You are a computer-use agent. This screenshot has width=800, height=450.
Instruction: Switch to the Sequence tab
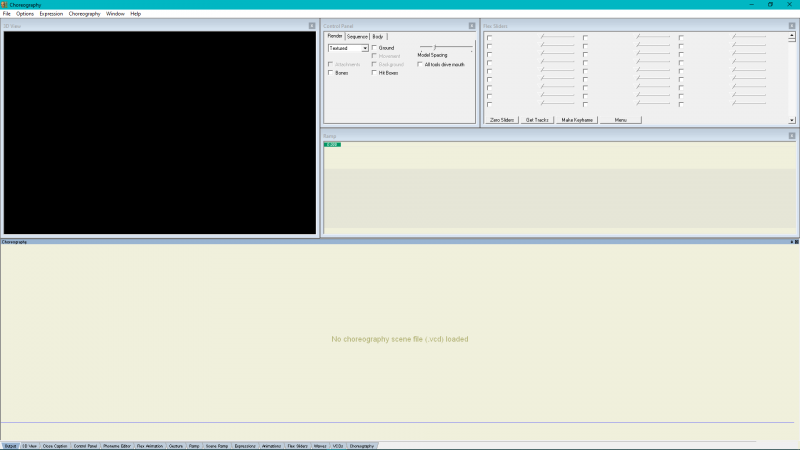(x=357, y=37)
